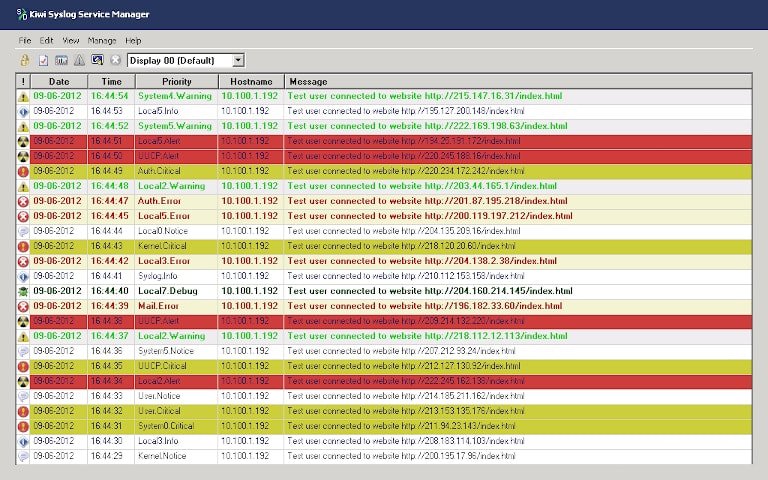The width and height of the screenshot is (768, 480).
Task: Select the Auth.Error priority cell
Action: pyautogui.click(x=177, y=201)
